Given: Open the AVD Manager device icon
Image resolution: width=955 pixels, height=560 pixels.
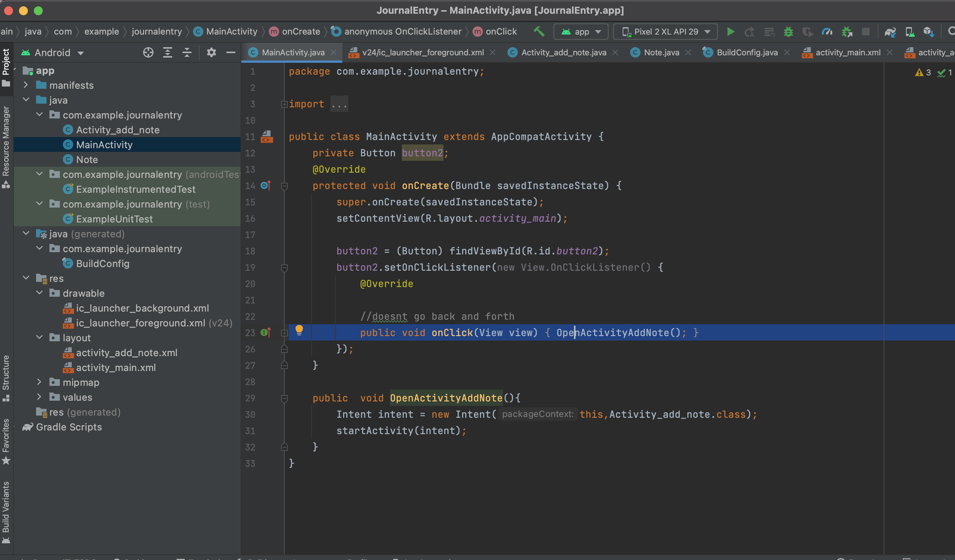Looking at the screenshot, I should click(910, 32).
